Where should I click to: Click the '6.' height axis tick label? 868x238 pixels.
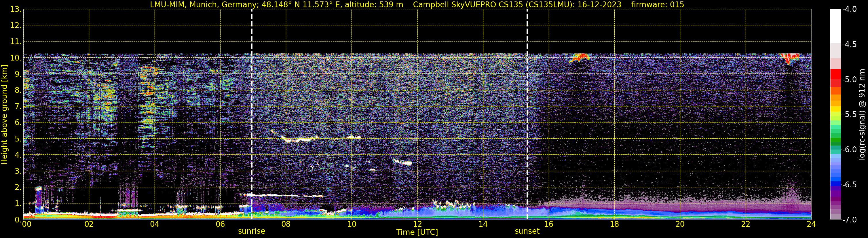pos(18,123)
